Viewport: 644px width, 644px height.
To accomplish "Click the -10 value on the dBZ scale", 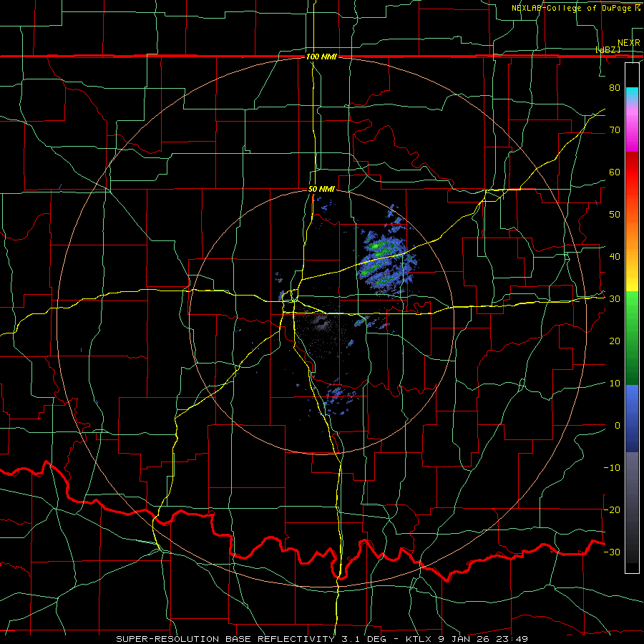I will (x=612, y=468).
